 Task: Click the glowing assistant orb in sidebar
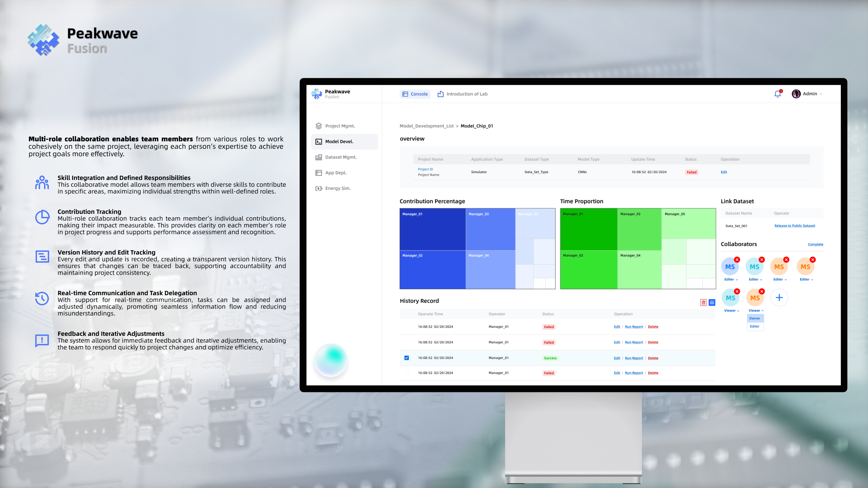pyautogui.click(x=331, y=360)
